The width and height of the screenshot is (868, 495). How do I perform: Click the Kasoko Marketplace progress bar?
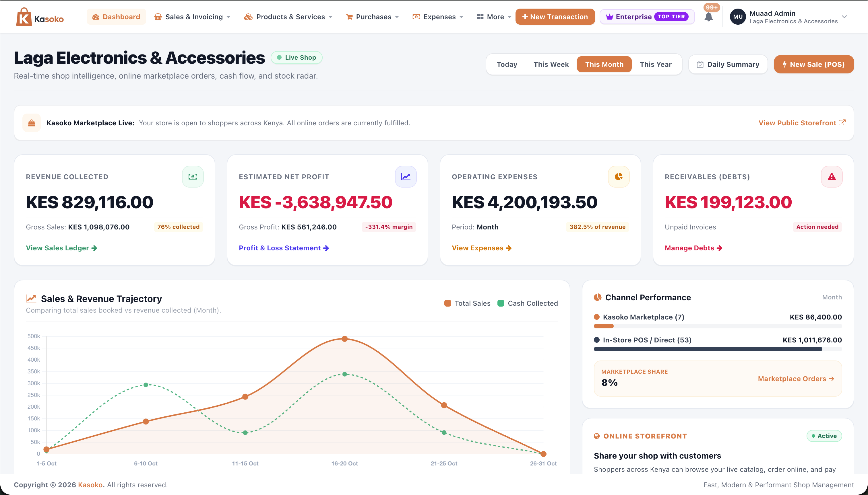(718, 326)
